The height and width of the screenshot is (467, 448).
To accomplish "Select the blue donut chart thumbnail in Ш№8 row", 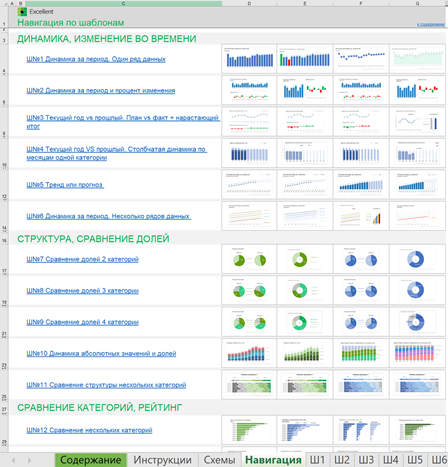I will tap(417, 290).
